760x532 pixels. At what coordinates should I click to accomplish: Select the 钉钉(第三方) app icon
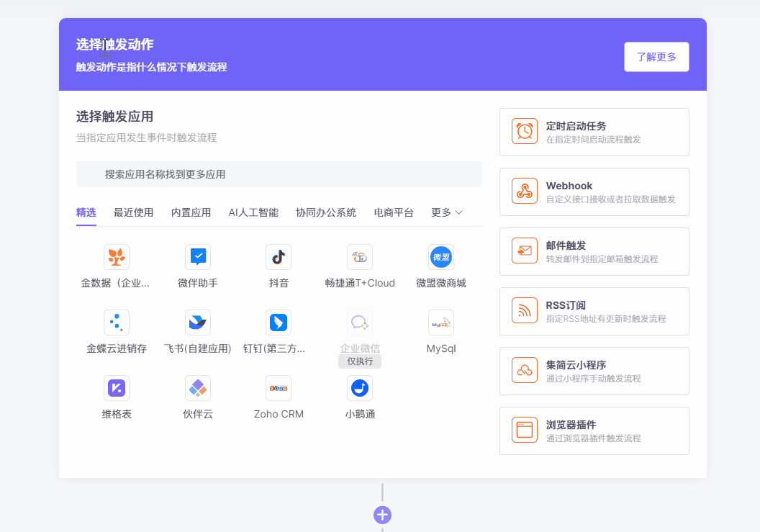coord(279,323)
